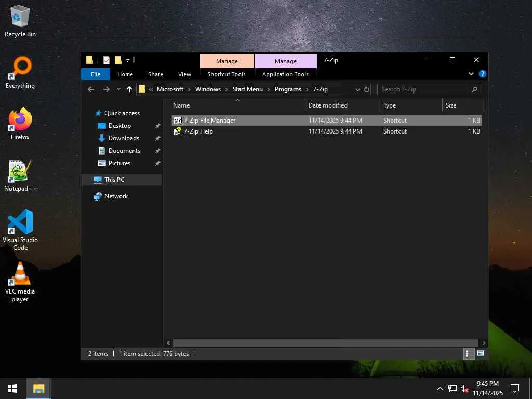Screen dimensions: 532x399
Task: Click the Forward navigation arrow
Action: [x=106, y=89]
